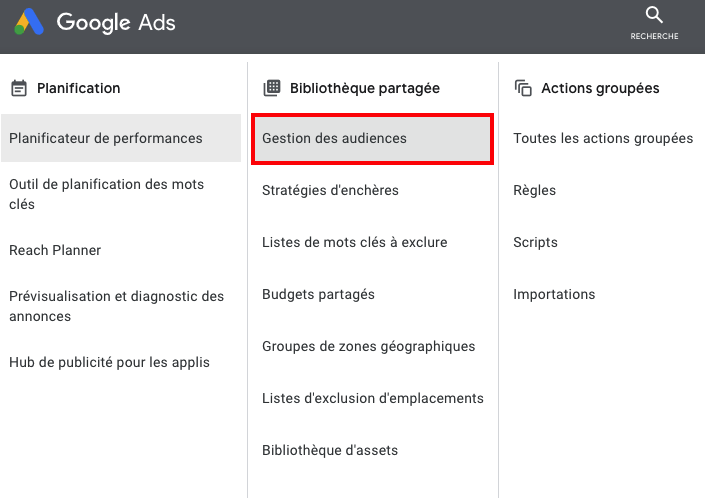
Task: Open Reach Planner
Action: pyautogui.click(x=55, y=250)
